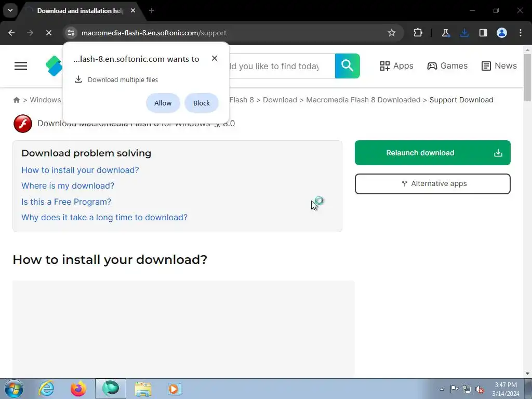The height and width of the screenshot is (399, 532).
Task: Click the address bar URL
Action: click(x=154, y=33)
